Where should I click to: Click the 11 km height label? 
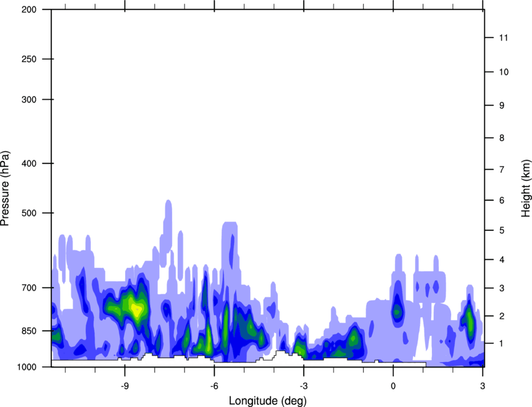(x=503, y=38)
